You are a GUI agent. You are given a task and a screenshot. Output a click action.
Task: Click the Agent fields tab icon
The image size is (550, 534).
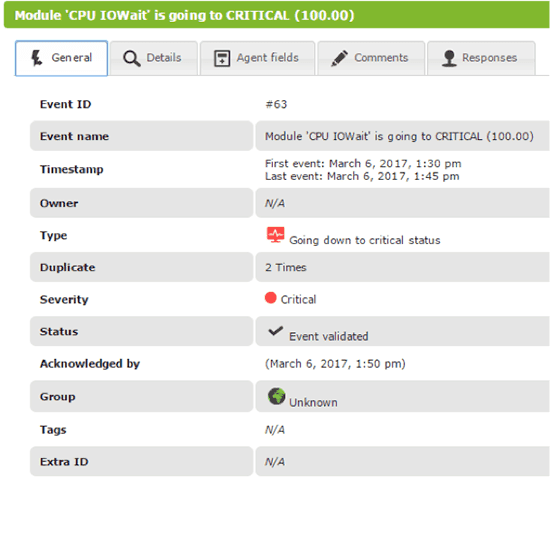point(222,58)
